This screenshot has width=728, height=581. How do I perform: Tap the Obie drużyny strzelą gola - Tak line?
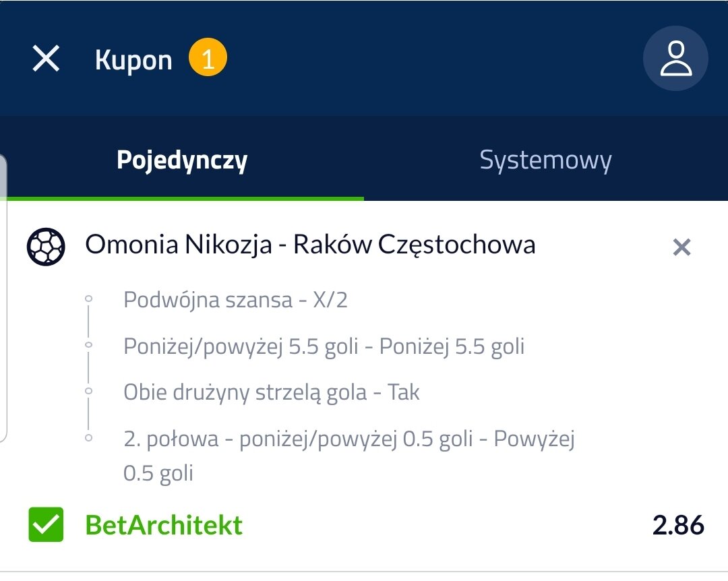pos(271,392)
